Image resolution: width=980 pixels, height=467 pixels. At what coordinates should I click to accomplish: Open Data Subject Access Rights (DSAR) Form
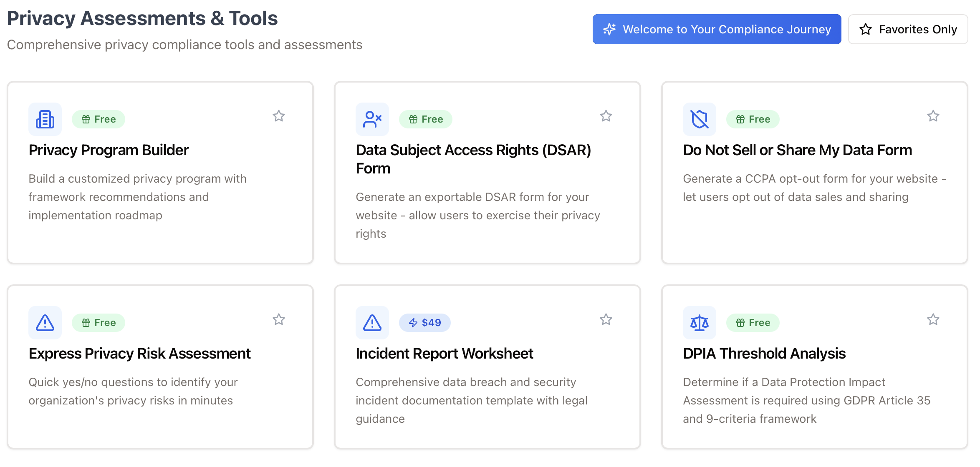tap(473, 159)
